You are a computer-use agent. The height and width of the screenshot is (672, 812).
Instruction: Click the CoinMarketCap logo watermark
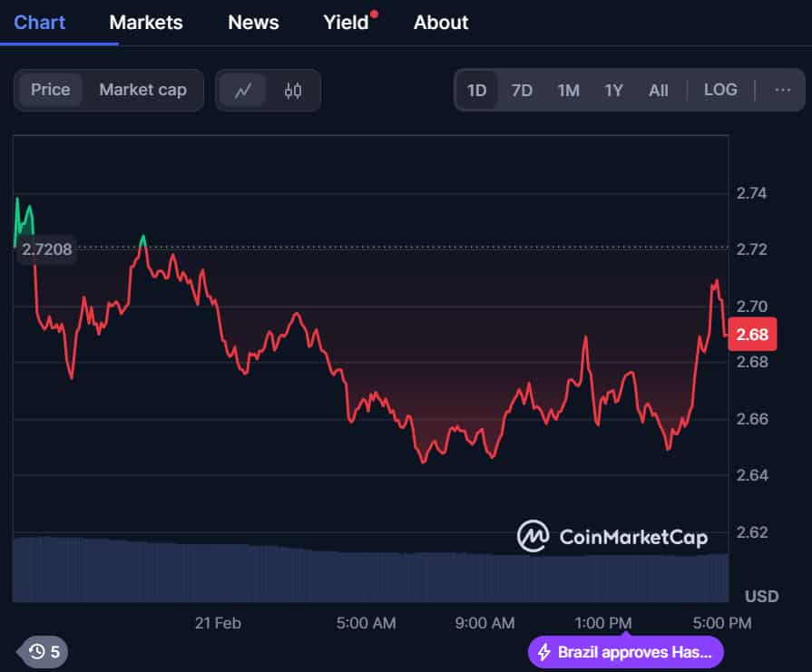click(x=611, y=537)
